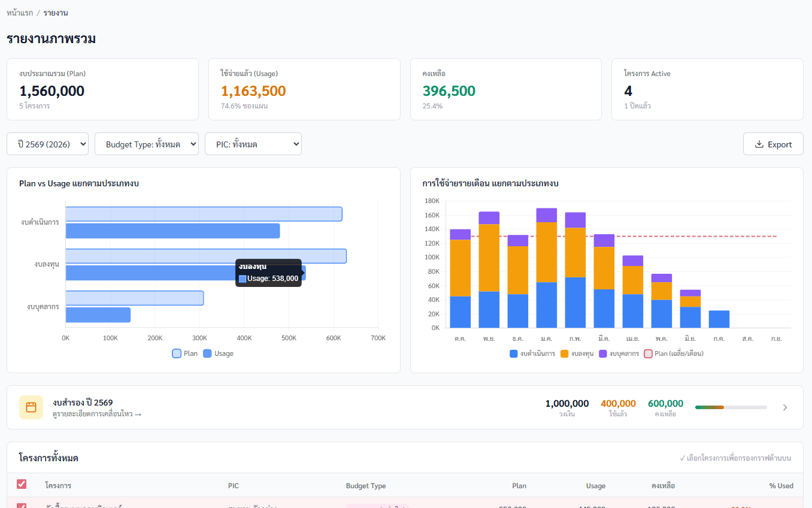
Task: Click the reserve budget usage progress bar
Action: 731,407
